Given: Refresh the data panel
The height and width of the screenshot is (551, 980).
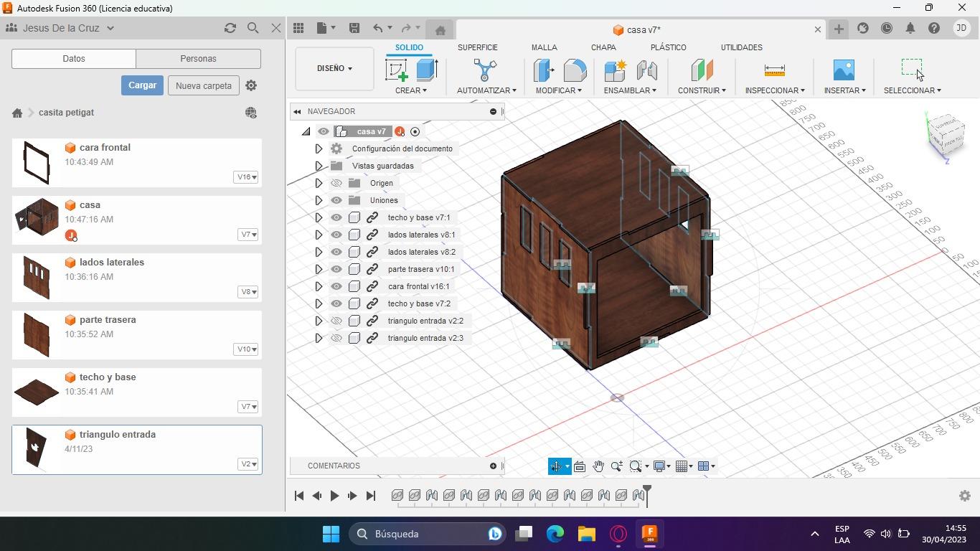Looking at the screenshot, I should click(x=230, y=28).
